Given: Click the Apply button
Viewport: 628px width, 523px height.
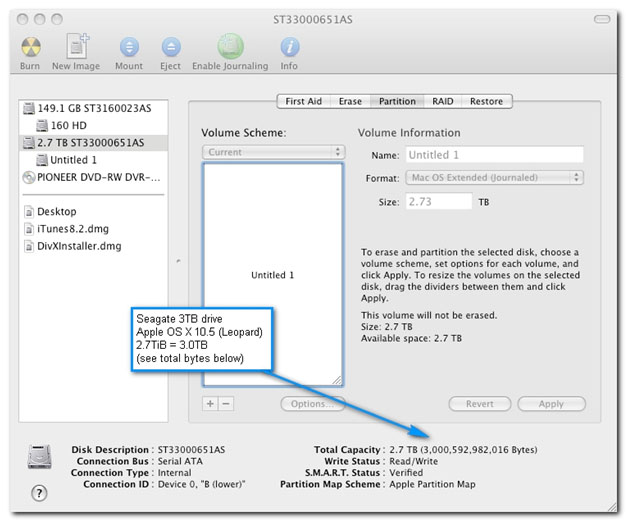Looking at the screenshot, I should point(551,404).
